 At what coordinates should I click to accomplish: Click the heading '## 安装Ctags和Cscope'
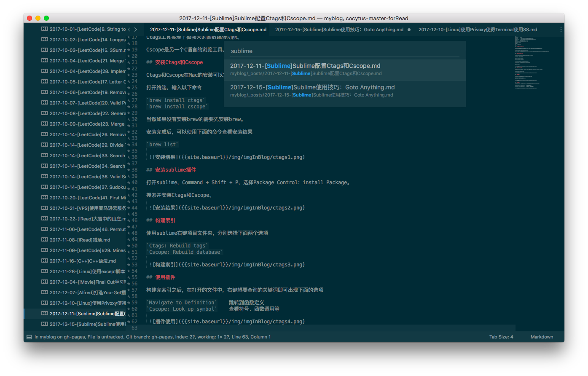coord(175,62)
